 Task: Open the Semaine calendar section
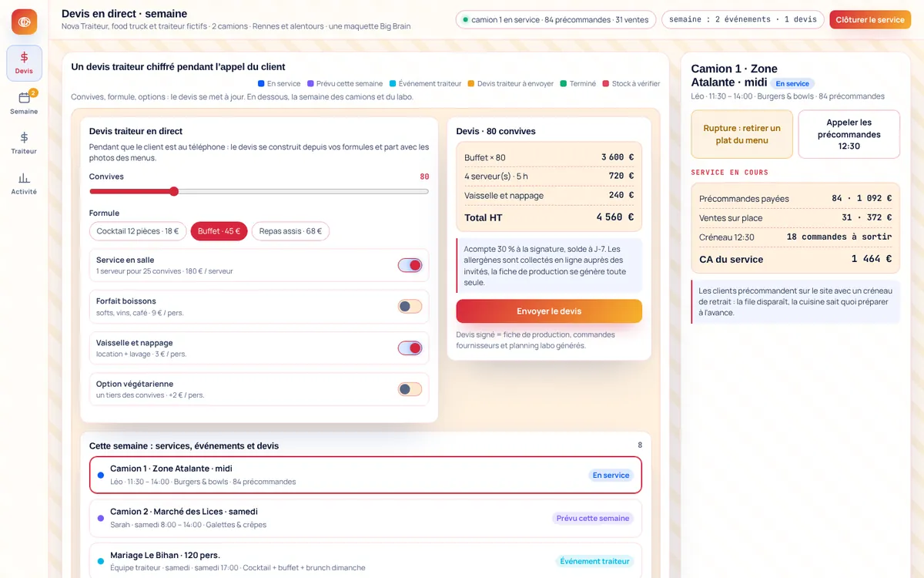[24, 102]
